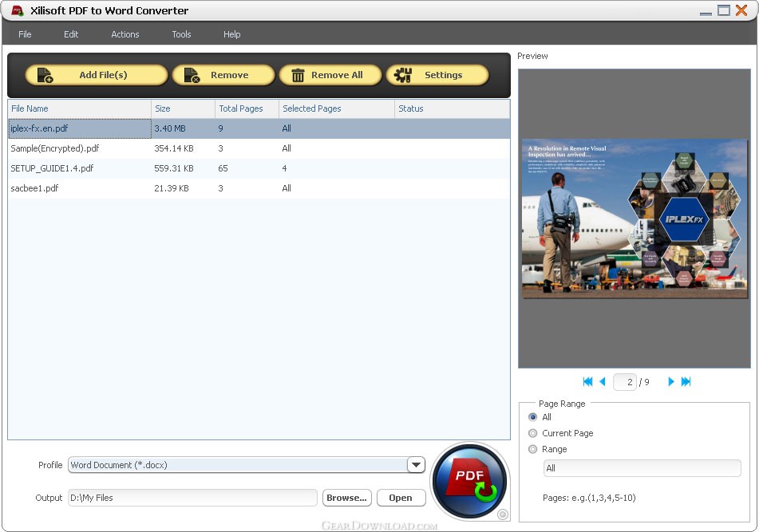Viewport: 759px width, 532px height.
Task: Close the converter window
Action: (741, 10)
